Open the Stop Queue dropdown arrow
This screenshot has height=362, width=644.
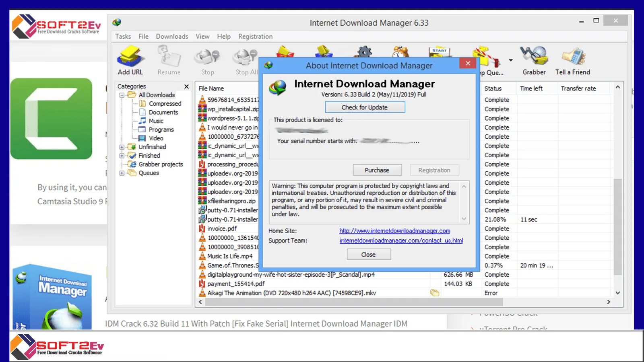click(511, 60)
